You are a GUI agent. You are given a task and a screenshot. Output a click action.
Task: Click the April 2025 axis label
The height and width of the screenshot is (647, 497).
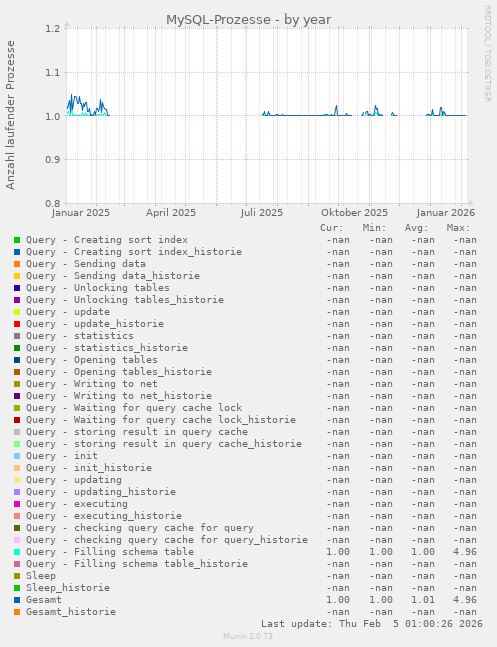[x=171, y=213]
